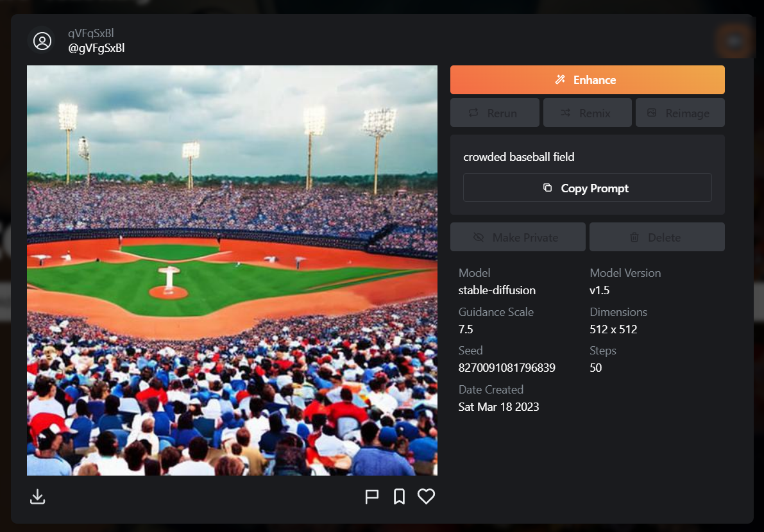Make the image private
This screenshot has height=532, width=764.
(518, 237)
